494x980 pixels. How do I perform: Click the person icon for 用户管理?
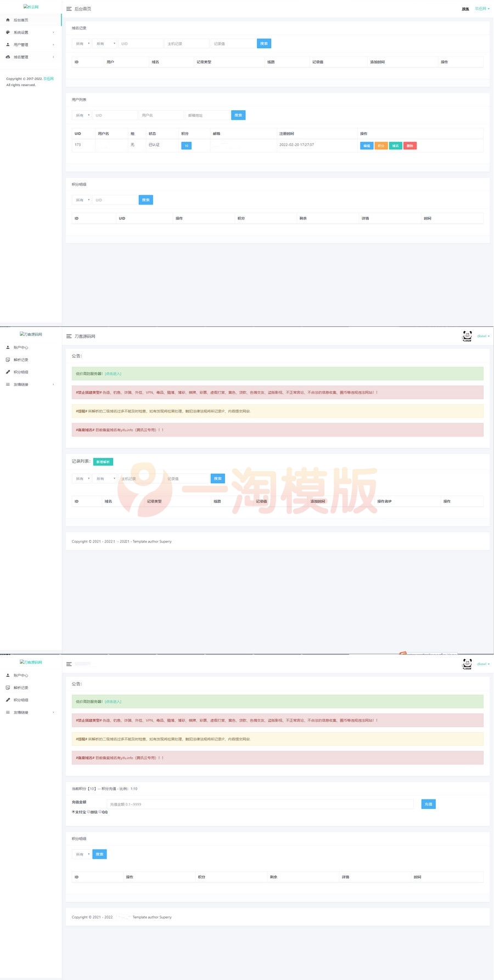tap(8, 44)
